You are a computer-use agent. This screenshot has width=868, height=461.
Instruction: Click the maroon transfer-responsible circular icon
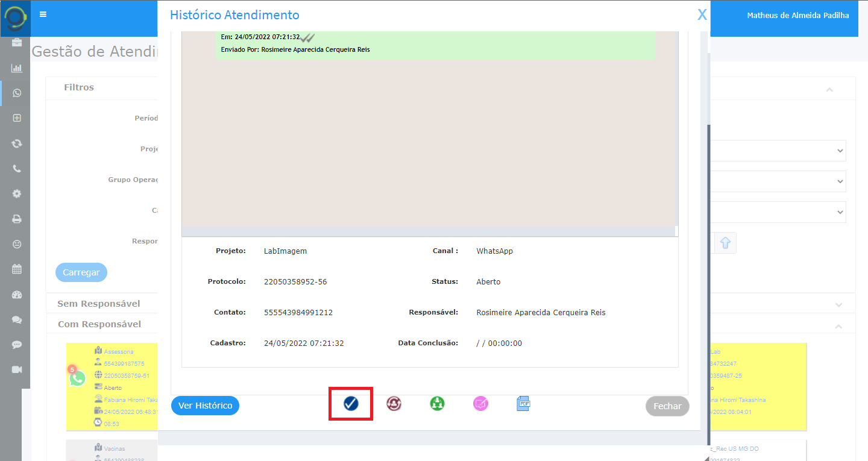pyautogui.click(x=394, y=404)
